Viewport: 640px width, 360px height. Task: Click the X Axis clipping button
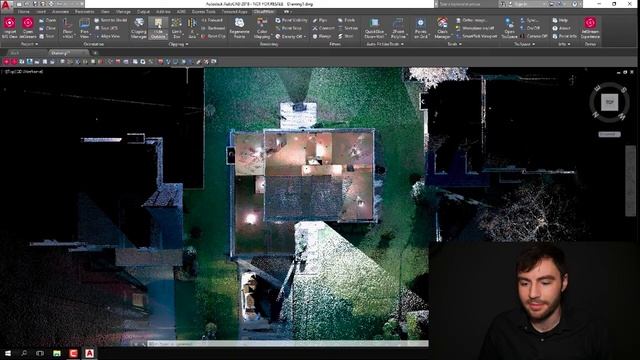click(192, 28)
